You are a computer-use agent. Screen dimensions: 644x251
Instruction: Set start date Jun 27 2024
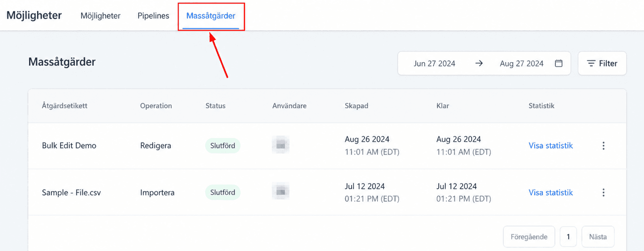434,63
